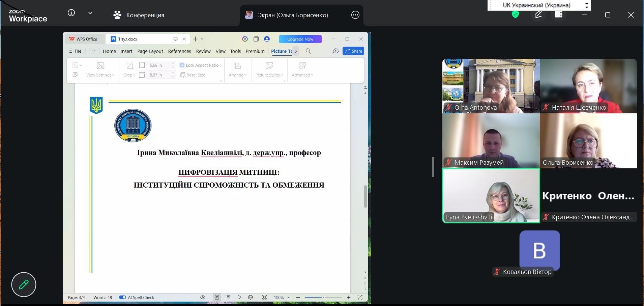Toggle eye protection mode icon
Viewport: 644px width, 306px height.
pos(203,297)
